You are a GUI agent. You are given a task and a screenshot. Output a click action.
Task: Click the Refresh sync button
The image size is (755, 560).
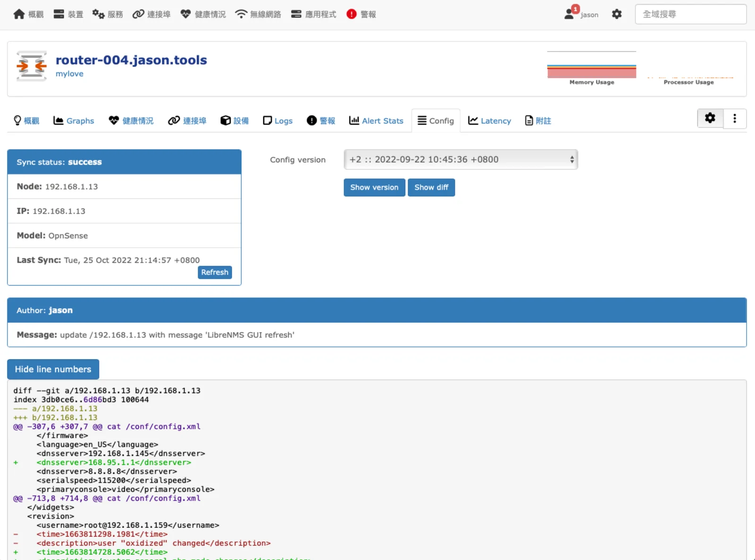click(x=215, y=272)
